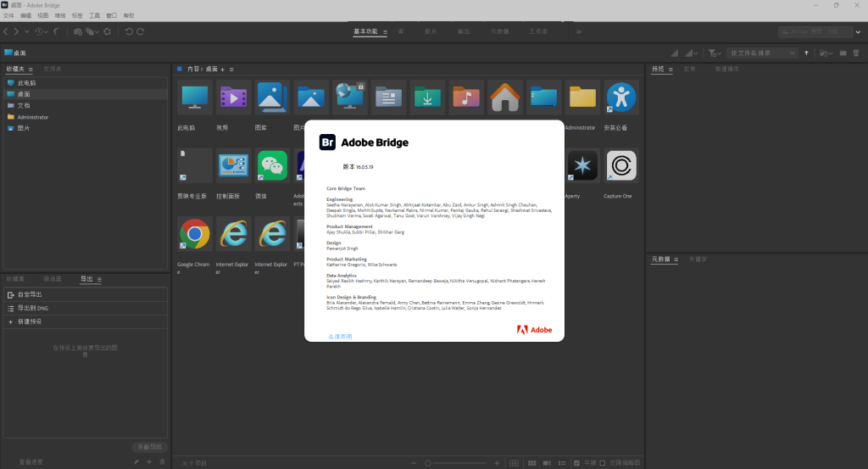The width and height of the screenshot is (868, 469).
Task: Go forward with the right arrow icon
Action: [x=16, y=31]
